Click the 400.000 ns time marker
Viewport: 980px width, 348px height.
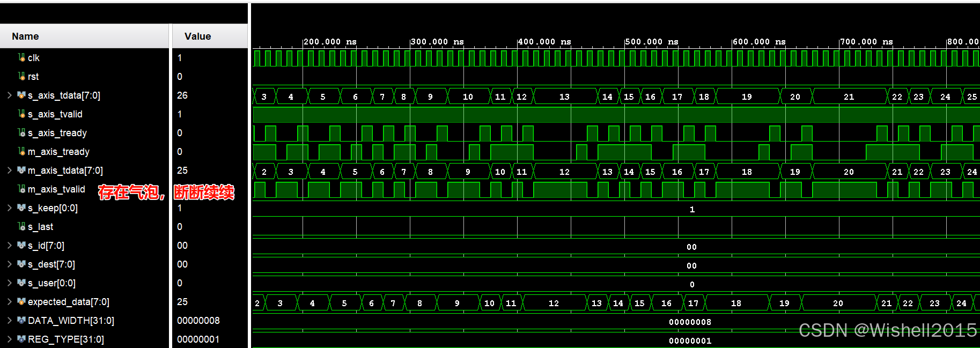point(544,42)
